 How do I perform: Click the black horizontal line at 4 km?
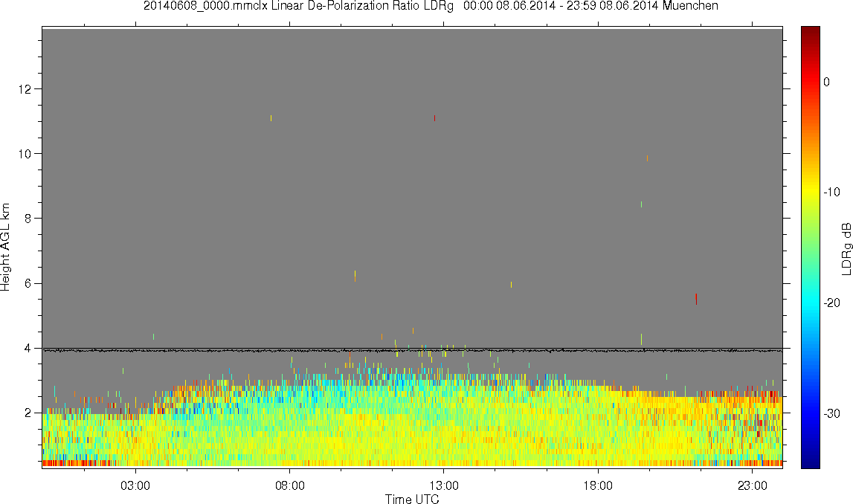[412, 349]
